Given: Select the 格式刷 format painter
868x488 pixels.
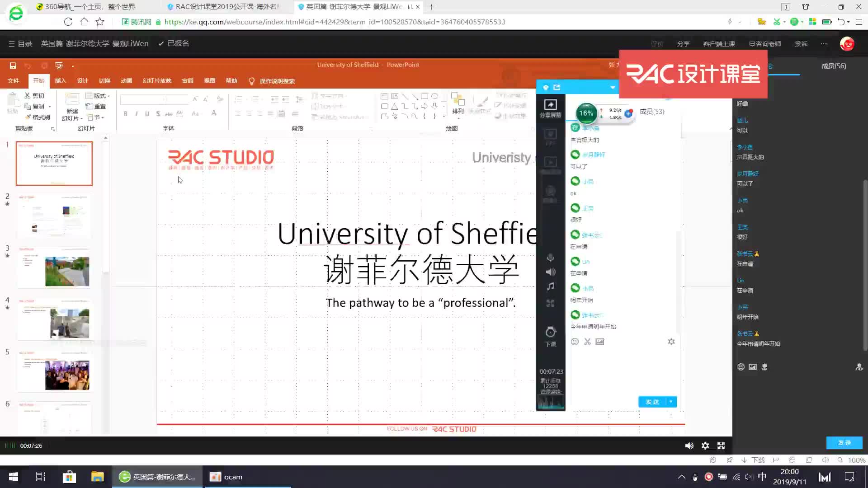Looking at the screenshot, I should click(x=38, y=117).
